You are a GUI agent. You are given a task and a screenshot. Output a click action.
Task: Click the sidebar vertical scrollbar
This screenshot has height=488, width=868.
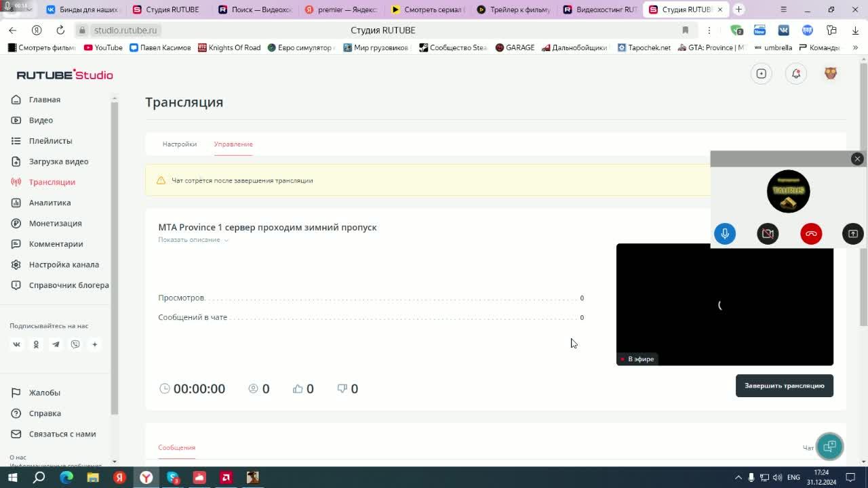[115, 258]
